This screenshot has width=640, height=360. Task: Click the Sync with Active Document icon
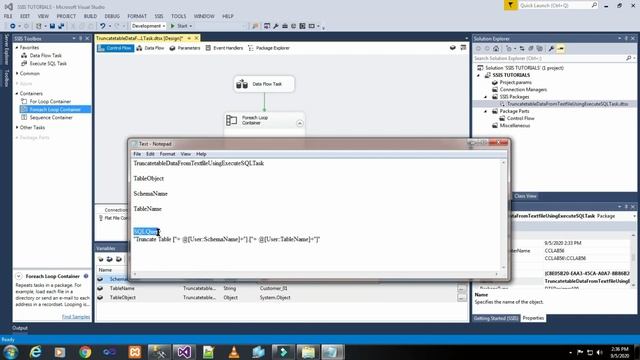coord(522,49)
